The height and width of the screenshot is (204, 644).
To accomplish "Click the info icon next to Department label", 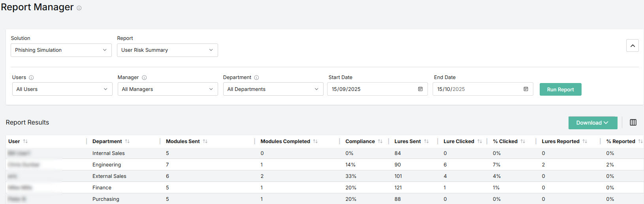I will [x=256, y=77].
